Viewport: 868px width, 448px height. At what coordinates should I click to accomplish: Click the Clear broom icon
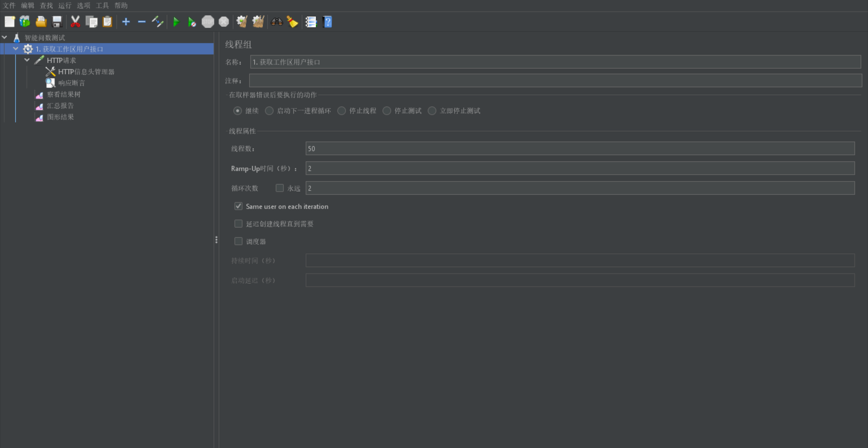242,22
